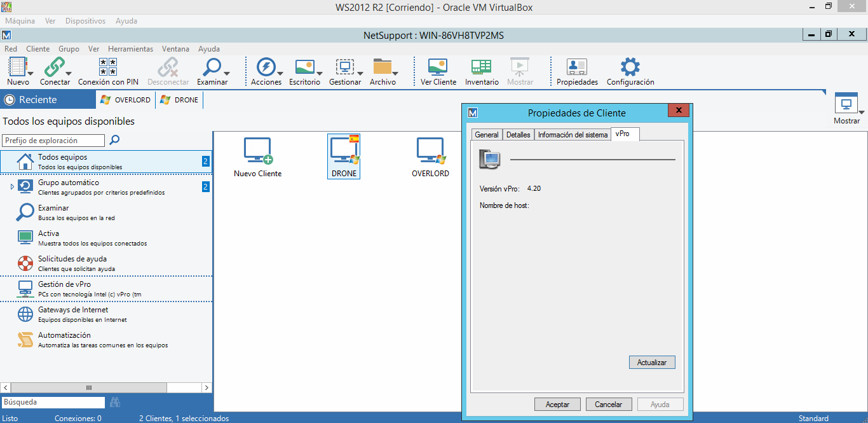The height and width of the screenshot is (423, 868).
Task: Click the Ver Cliente toolbar icon
Action: [438, 67]
